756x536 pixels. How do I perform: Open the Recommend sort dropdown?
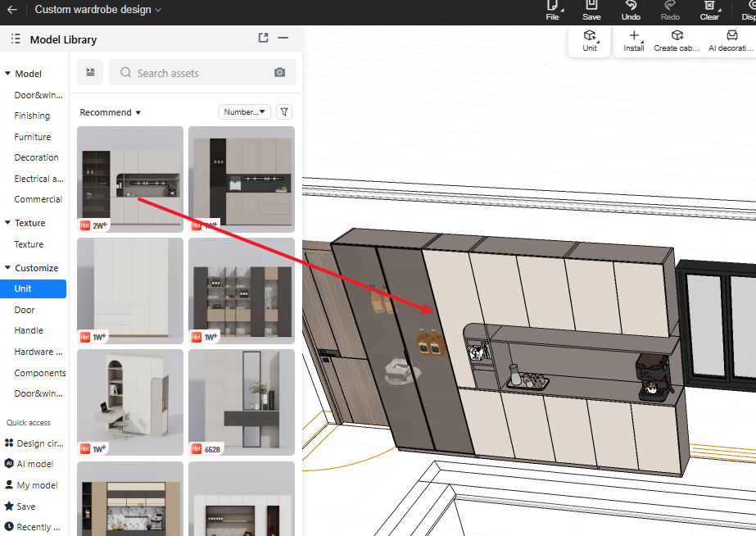click(111, 112)
